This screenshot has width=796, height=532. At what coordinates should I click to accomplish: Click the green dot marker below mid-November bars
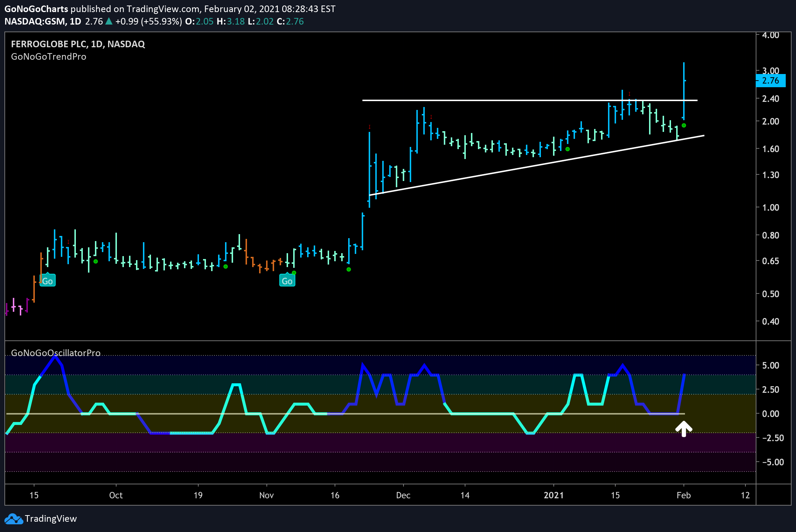click(x=349, y=269)
